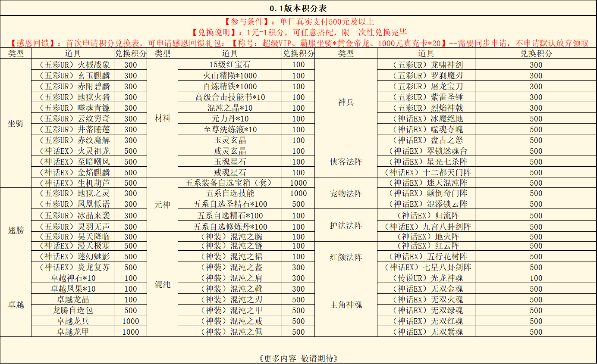The image size is (597, 364).
Task: Click item '混沌之晶*10'
Action: (230, 108)
